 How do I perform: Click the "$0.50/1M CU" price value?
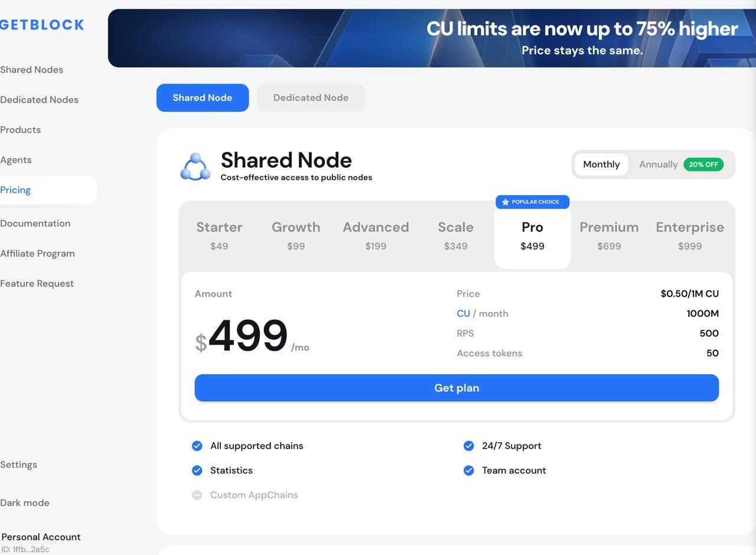tap(690, 294)
